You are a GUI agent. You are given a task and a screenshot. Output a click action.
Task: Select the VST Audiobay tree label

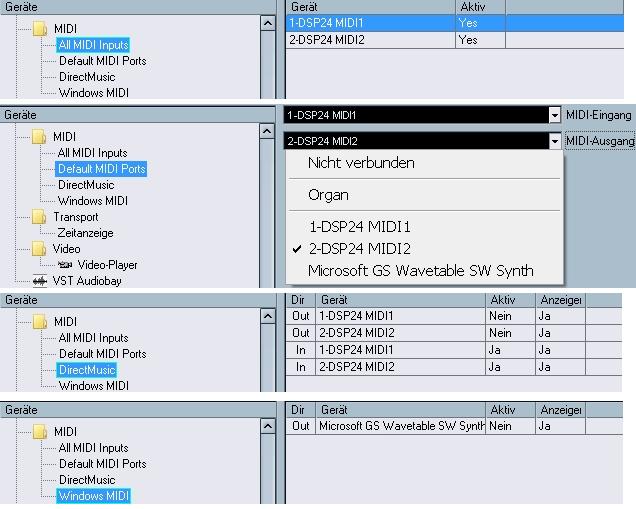tap(87, 281)
